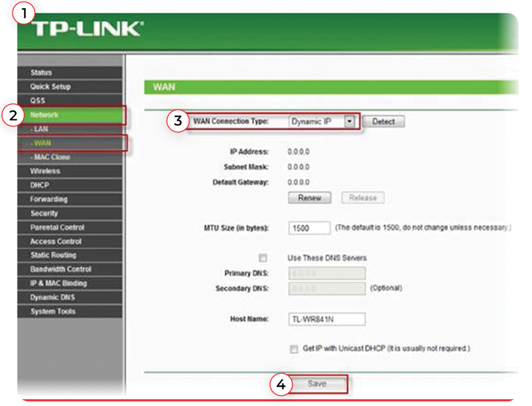This screenshot has height=406, width=532.
Task: Click the WAN Connection Type label
Action: (x=231, y=121)
